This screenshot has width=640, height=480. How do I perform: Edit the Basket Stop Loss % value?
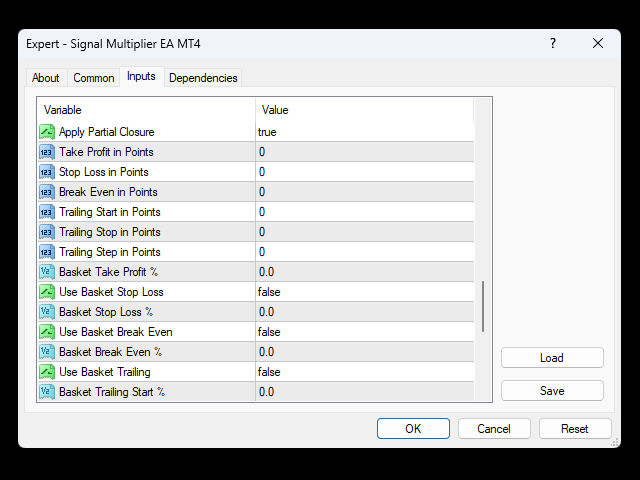pyautogui.click(x=365, y=312)
